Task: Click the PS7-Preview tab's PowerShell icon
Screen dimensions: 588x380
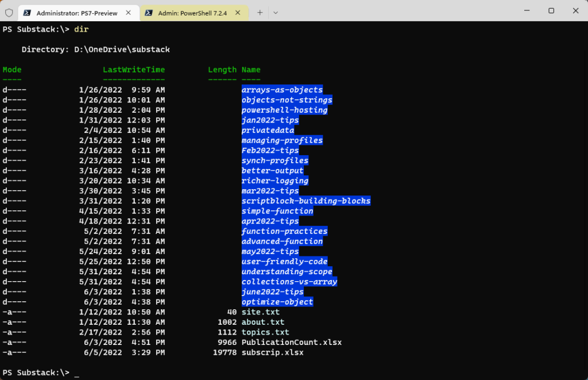Action: pyautogui.click(x=28, y=12)
